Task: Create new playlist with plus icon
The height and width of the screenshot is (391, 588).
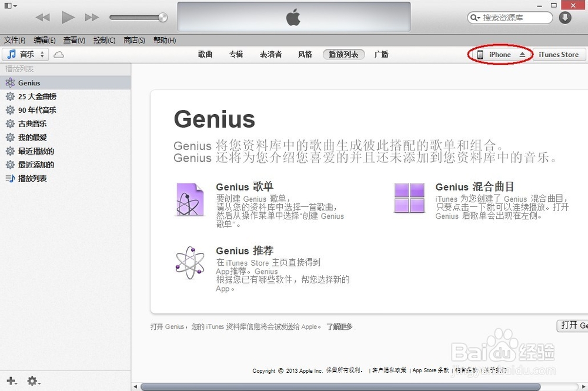Action: 11,381
